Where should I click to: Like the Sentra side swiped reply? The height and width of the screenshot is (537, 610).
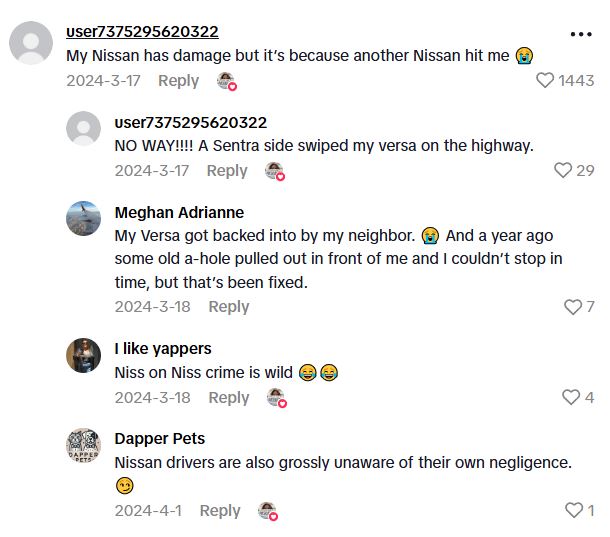click(x=563, y=170)
